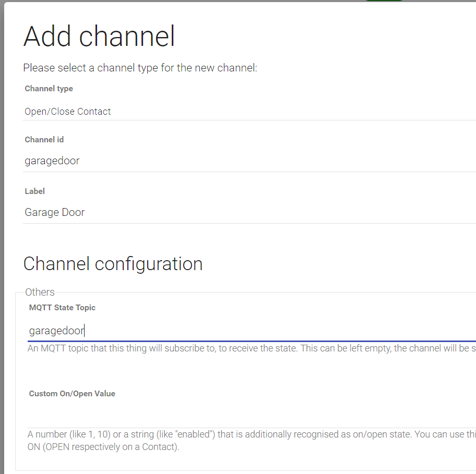Viewport: 476px width, 474px height.
Task: Click the "MQTT State Topic" field label
Action: 62,308
